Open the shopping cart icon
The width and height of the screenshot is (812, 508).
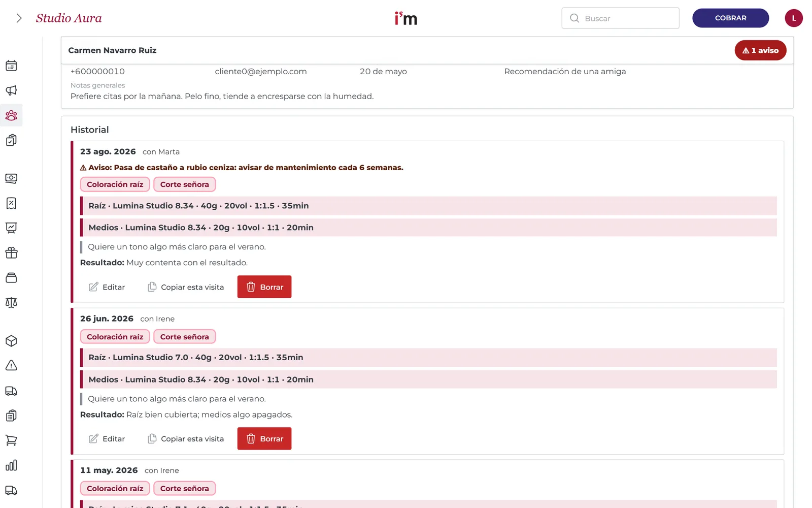click(x=11, y=440)
